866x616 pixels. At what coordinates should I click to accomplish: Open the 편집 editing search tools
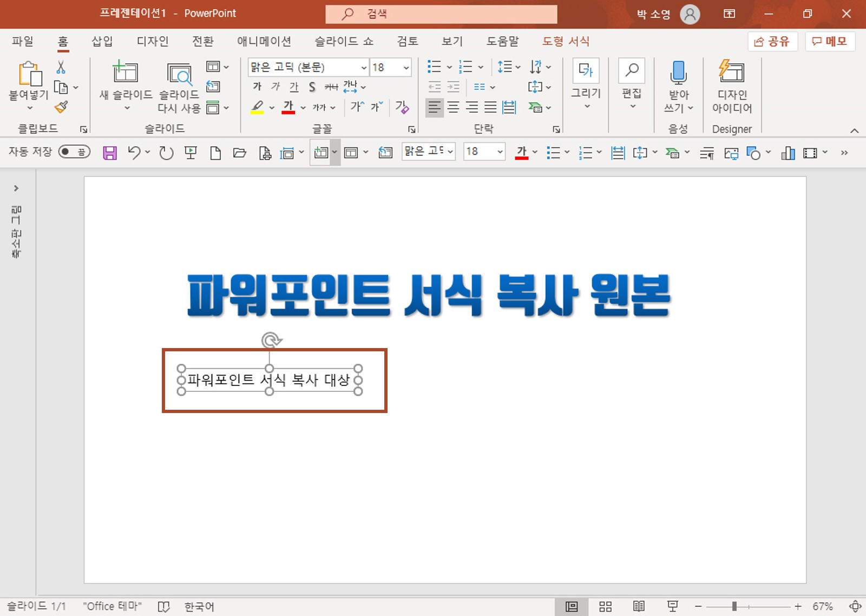tap(632, 84)
